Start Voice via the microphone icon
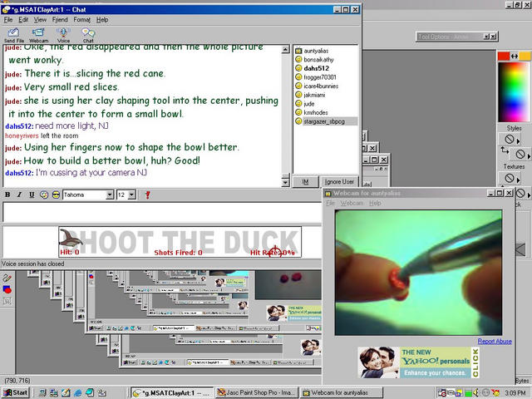 click(63, 35)
